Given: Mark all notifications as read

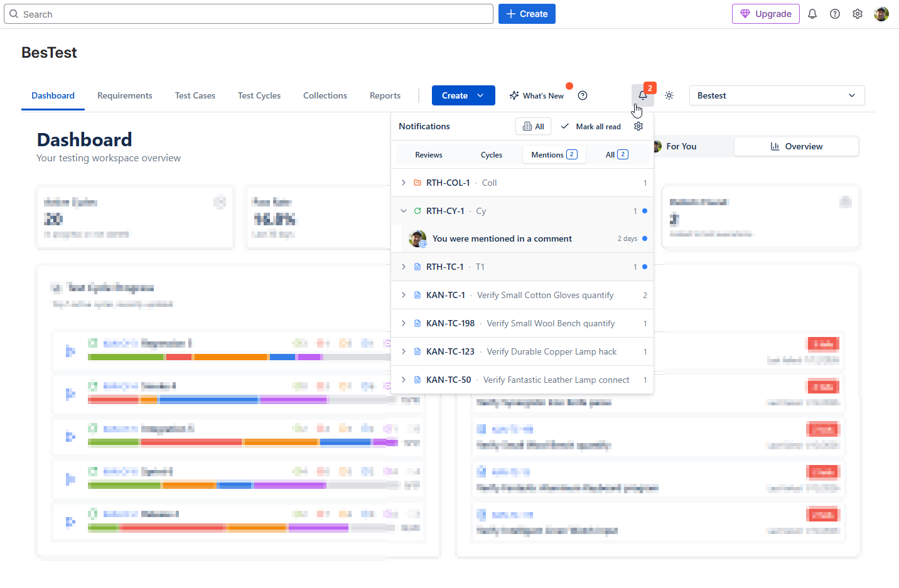Looking at the screenshot, I should pyautogui.click(x=591, y=126).
